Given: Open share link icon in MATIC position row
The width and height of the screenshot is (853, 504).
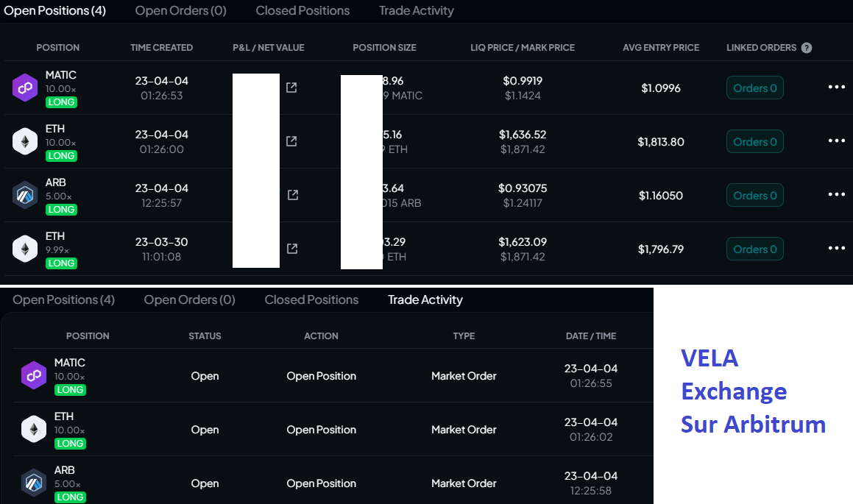Looking at the screenshot, I should coord(291,88).
